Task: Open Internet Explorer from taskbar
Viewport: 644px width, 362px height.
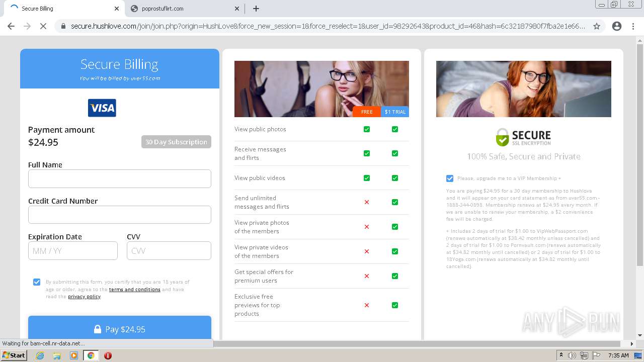Action: click(40, 355)
